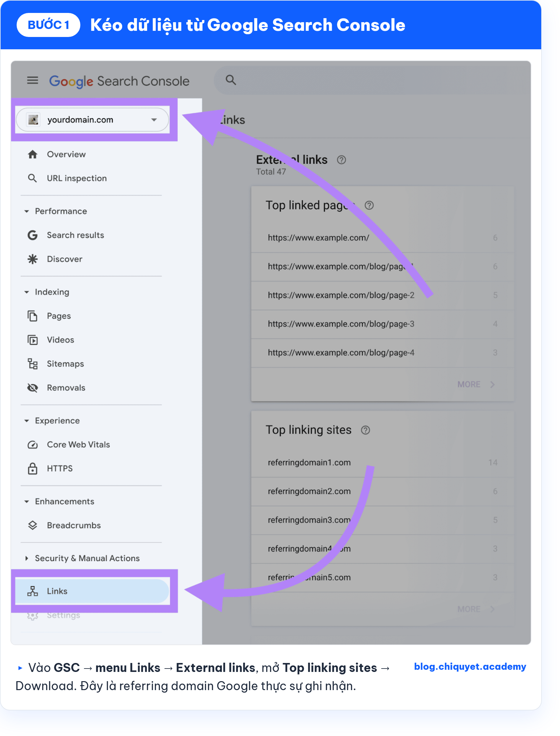Image resolution: width=560 pixels, height=736 pixels.
Task: Click the Discover asterisk icon
Action: tap(32, 259)
